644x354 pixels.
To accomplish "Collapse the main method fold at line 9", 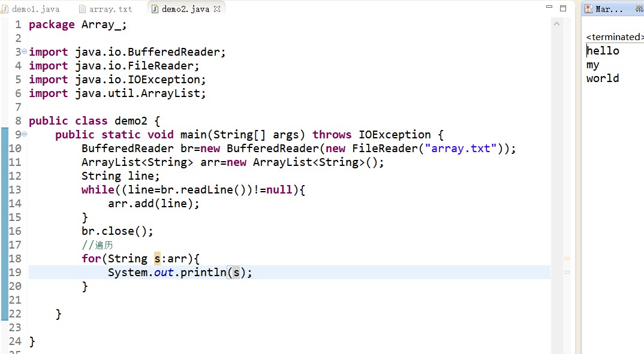I will click(x=24, y=134).
